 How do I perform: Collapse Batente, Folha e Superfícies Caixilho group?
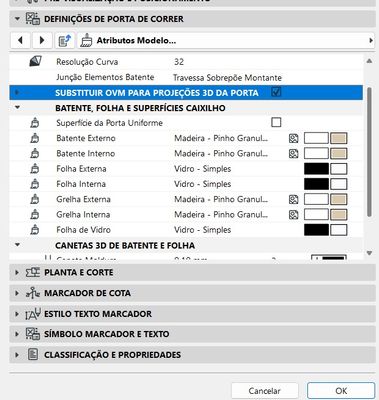tap(17, 108)
